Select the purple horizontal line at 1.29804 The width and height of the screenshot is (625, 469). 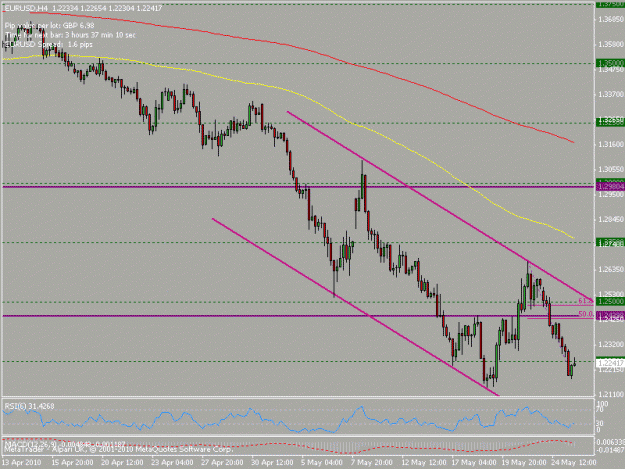[x=298, y=186]
